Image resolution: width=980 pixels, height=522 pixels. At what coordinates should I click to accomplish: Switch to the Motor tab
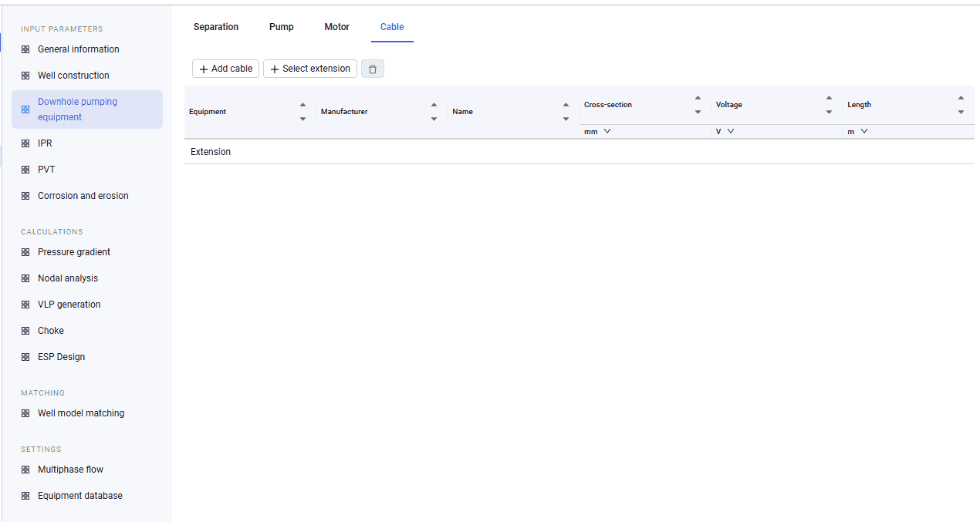click(x=337, y=27)
